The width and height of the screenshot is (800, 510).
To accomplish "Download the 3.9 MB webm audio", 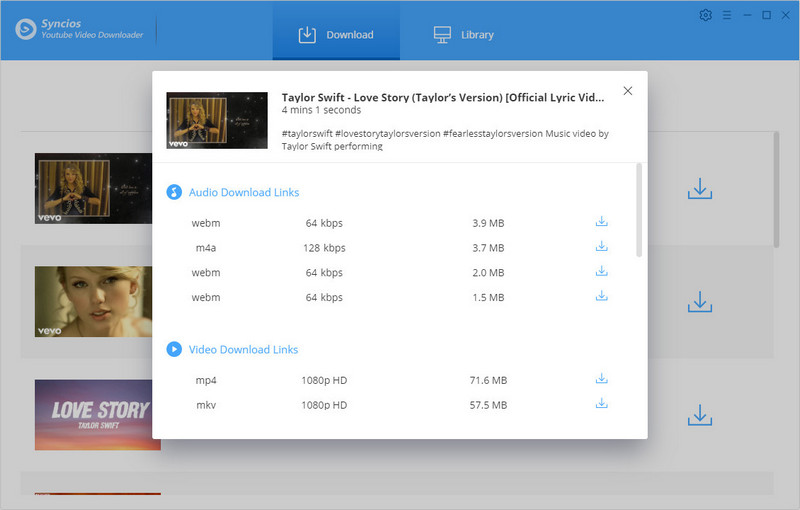I will [x=601, y=222].
